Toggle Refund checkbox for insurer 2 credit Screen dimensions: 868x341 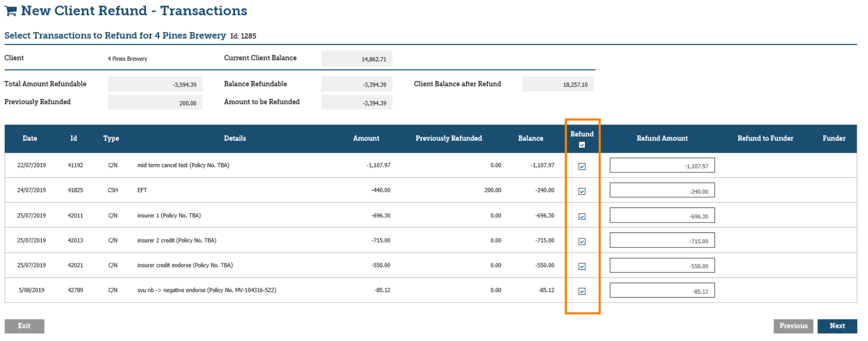coord(582,242)
